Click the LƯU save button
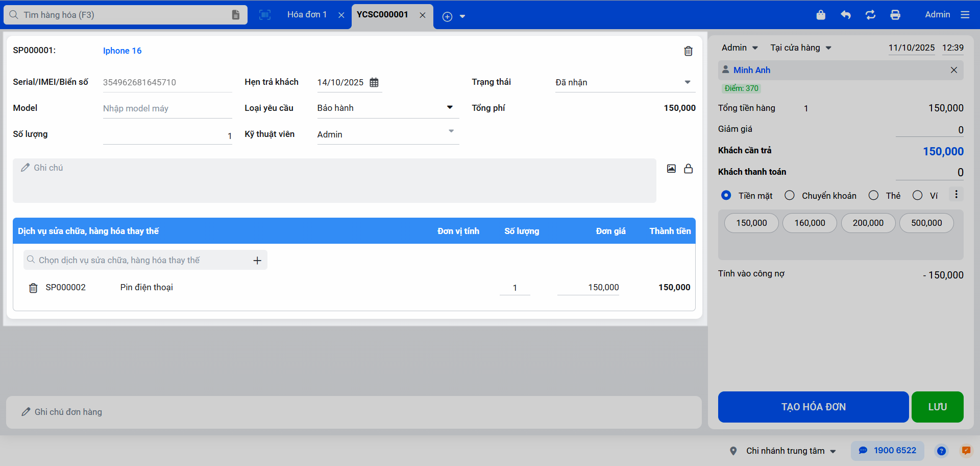The image size is (980, 466). (937, 407)
